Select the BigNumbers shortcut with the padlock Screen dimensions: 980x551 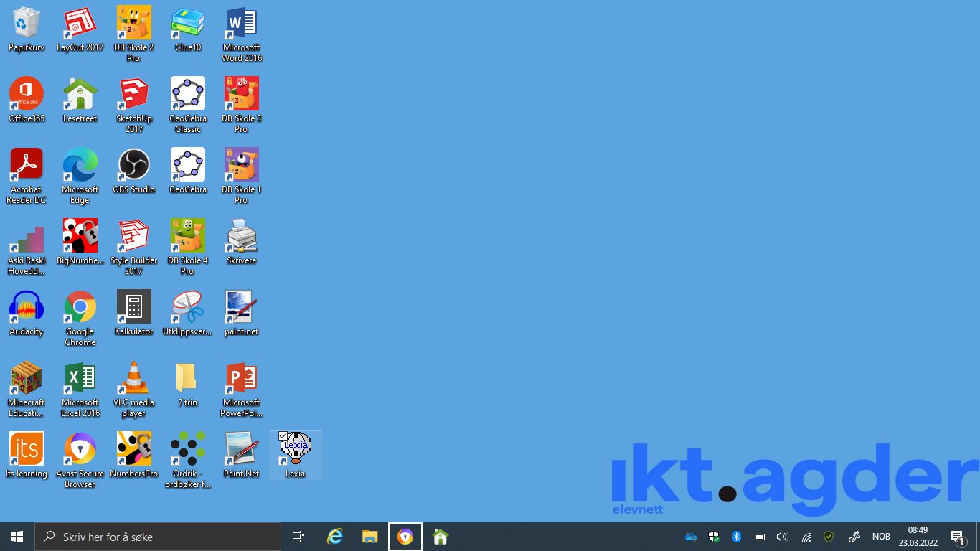[x=80, y=242]
